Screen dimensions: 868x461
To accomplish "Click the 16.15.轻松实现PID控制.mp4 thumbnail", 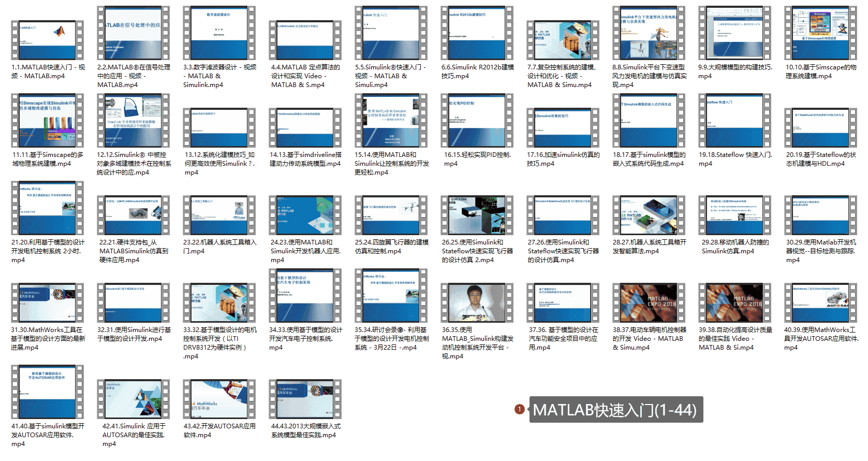I will pos(477,120).
